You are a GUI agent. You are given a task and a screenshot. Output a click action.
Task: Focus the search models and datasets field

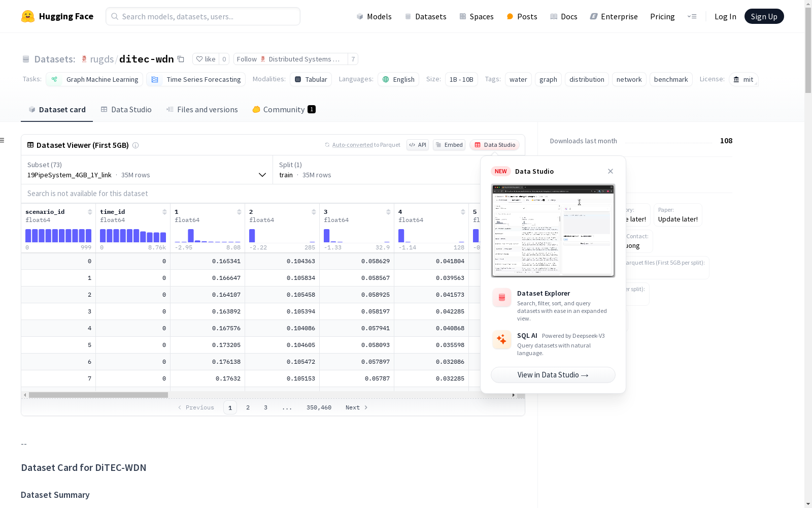pos(203,16)
